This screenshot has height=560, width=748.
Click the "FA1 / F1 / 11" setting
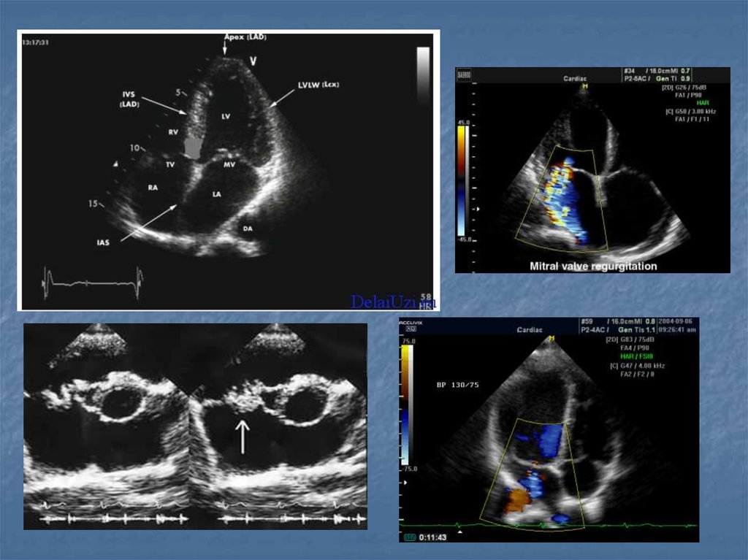coord(692,119)
